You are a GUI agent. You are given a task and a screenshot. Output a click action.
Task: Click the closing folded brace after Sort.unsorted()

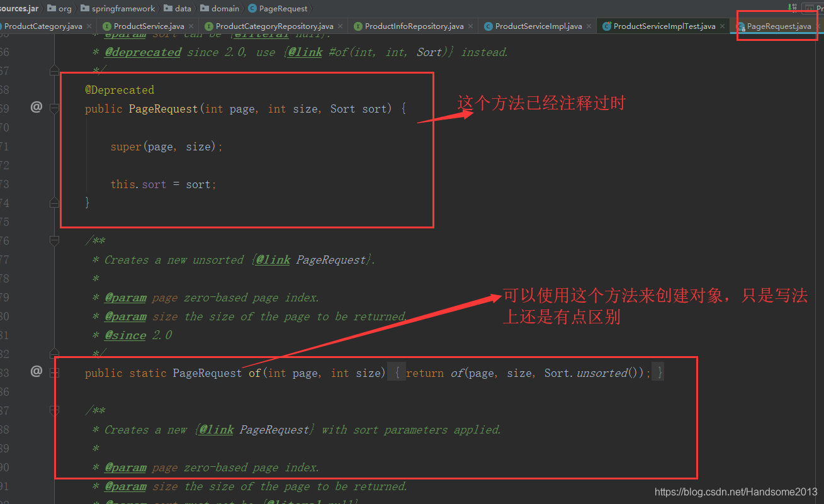pyautogui.click(x=658, y=372)
